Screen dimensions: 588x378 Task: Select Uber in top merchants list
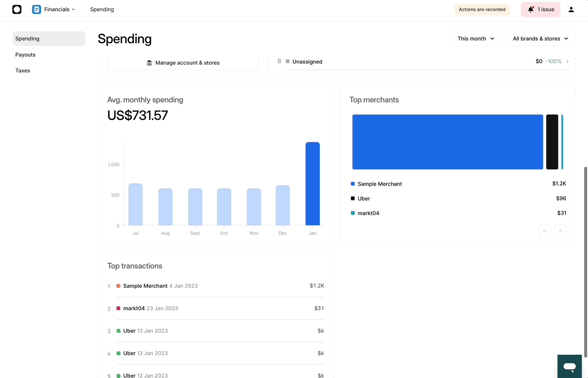364,198
